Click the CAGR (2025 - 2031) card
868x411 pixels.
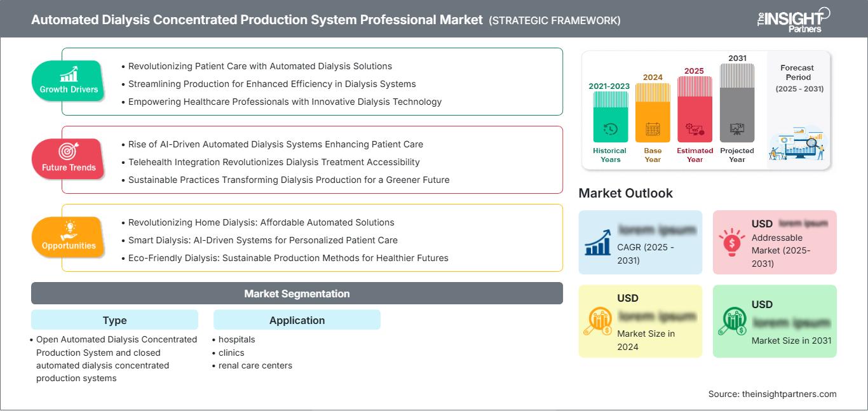(641, 242)
